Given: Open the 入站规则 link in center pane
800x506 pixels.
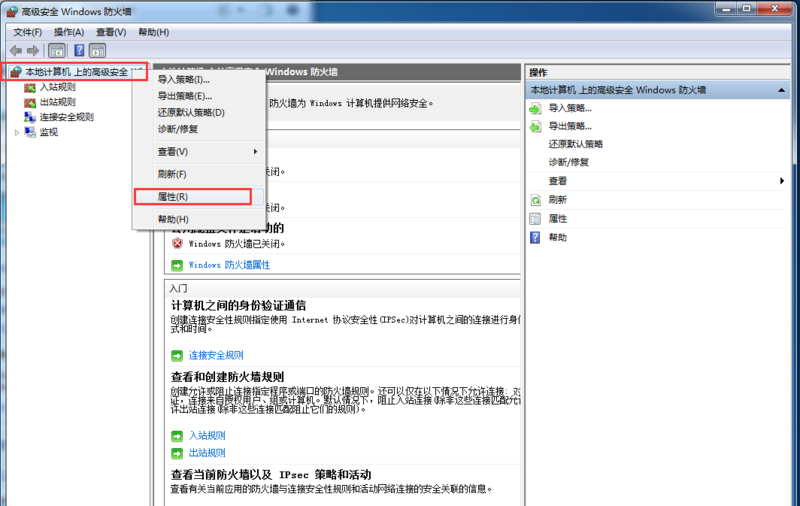Looking at the screenshot, I should (207, 436).
